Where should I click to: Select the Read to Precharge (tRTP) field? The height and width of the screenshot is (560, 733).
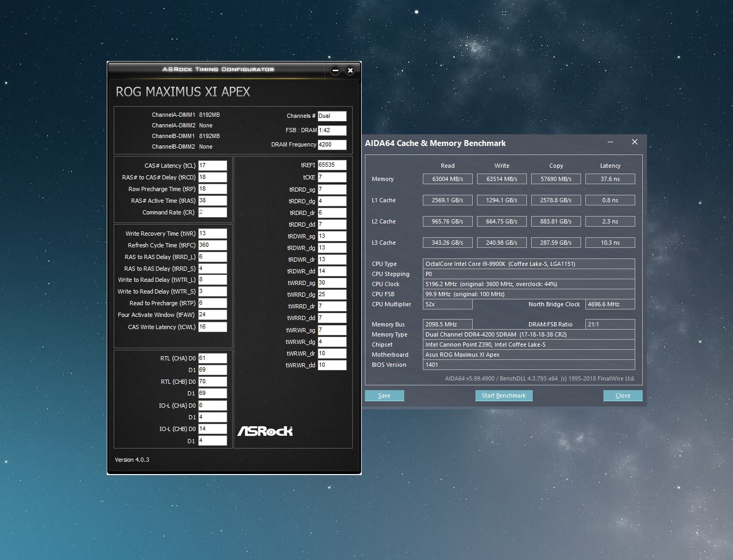pyautogui.click(x=212, y=303)
